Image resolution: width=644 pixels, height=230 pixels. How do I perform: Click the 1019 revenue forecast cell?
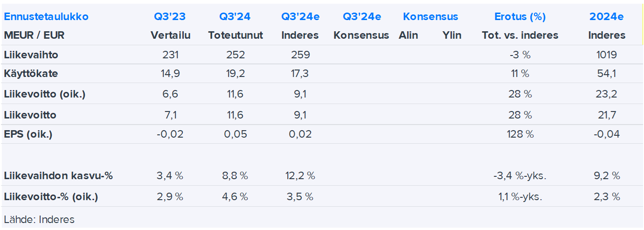click(x=606, y=55)
